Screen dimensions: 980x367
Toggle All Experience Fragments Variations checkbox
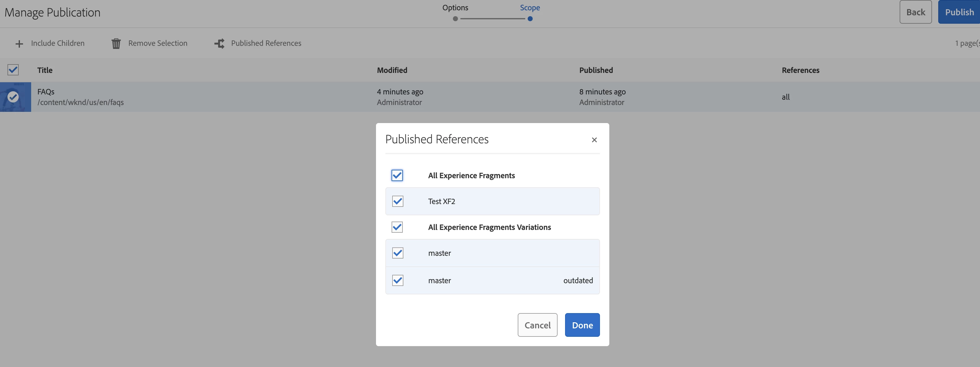[397, 227]
